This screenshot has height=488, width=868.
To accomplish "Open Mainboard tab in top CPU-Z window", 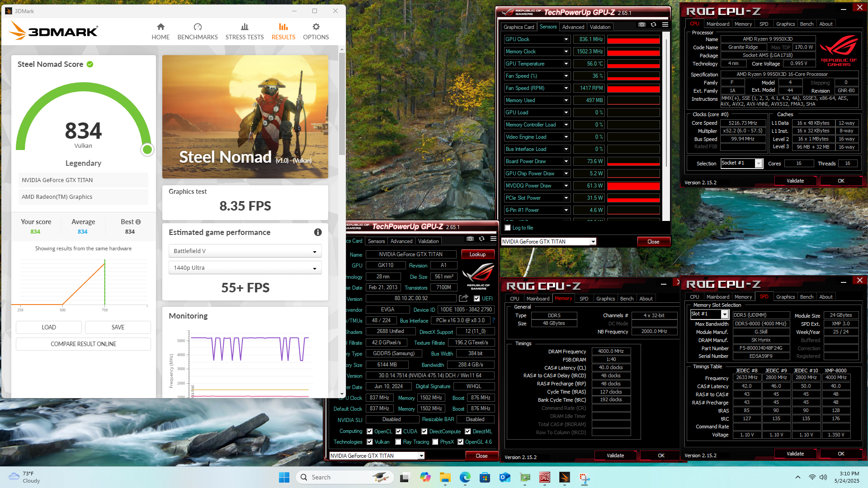I will (x=718, y=24).
